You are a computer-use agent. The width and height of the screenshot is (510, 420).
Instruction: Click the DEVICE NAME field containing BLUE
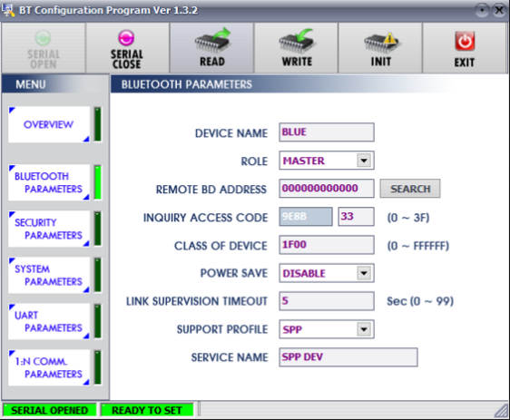tap(327, 132)
